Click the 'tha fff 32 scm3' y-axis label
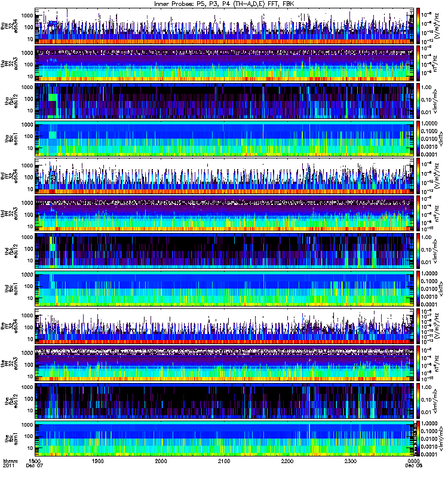Image resolution: width=448 pixels, height=478 pixels. point(9,63)
